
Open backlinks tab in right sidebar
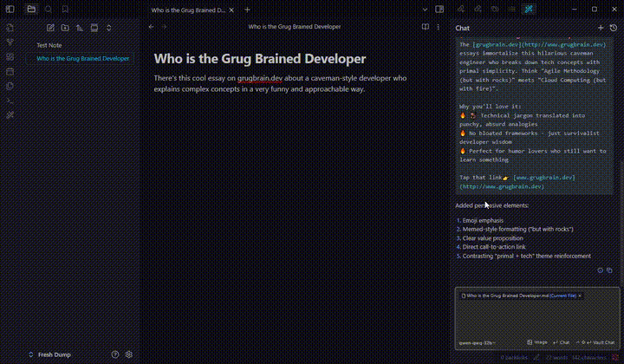(x=460, y=10)
